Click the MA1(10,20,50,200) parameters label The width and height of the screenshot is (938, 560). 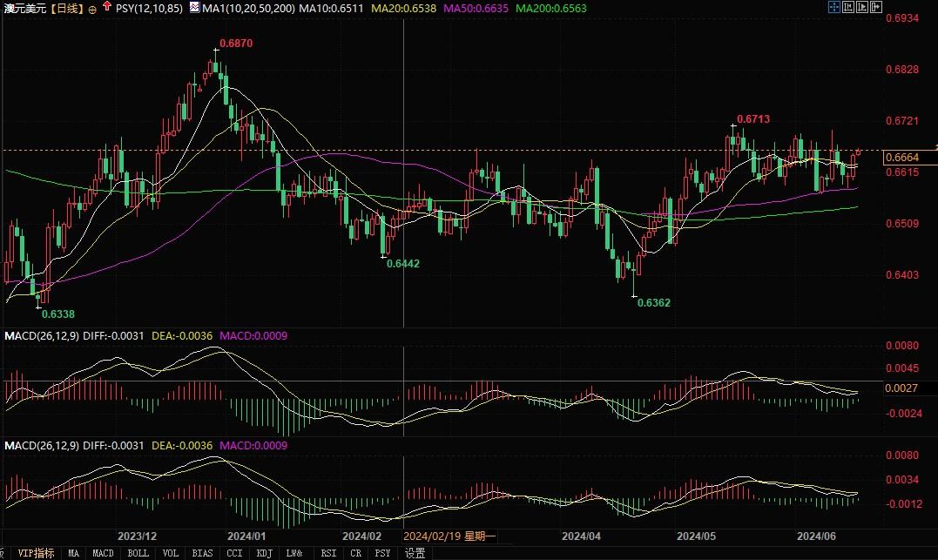tap(247, 9)
